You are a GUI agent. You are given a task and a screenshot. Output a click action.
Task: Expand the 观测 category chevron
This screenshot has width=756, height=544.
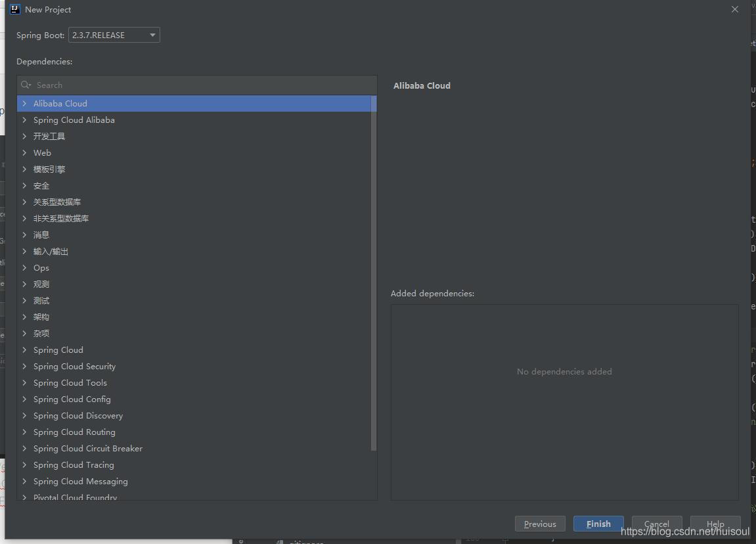(x=24, y=284)
